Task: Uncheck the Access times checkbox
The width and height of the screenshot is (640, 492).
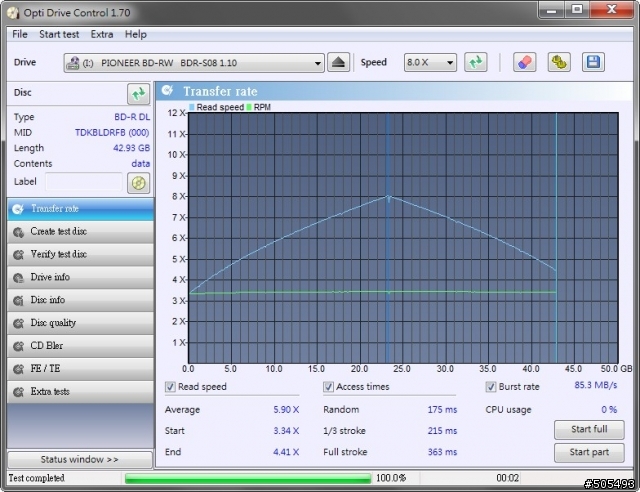Action: click(x=328, y=387)
